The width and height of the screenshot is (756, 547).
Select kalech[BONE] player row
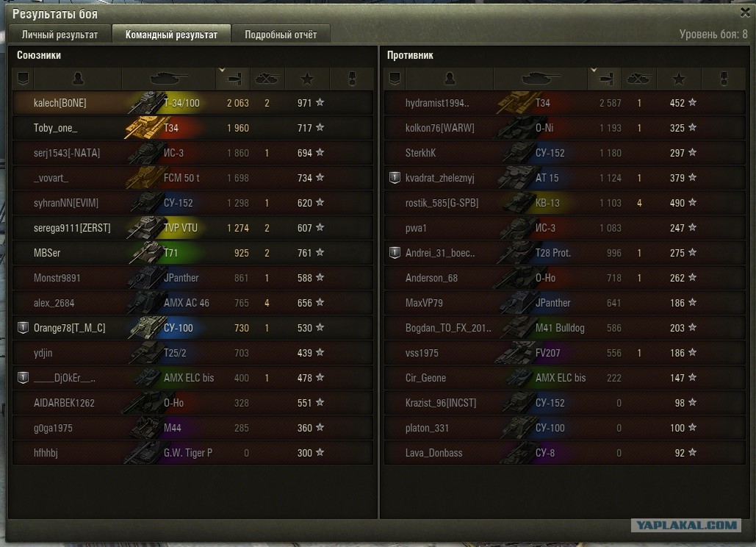point(192,103)
